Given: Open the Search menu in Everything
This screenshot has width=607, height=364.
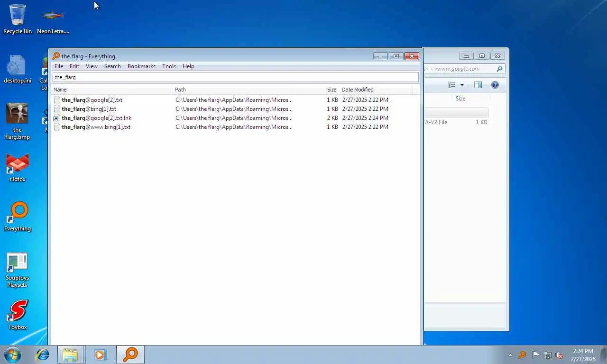Looking at the screenshot, I should [x=112, y=66].
